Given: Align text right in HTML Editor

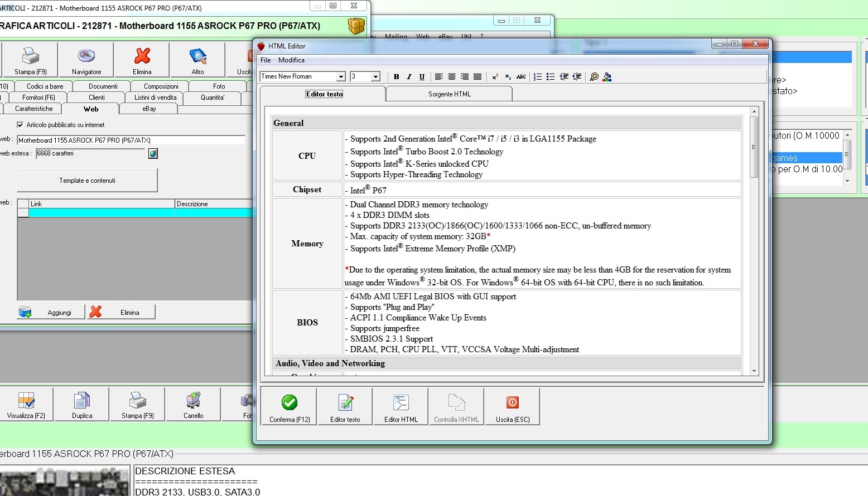Looking at the screenshot, I should coord(465,77).
